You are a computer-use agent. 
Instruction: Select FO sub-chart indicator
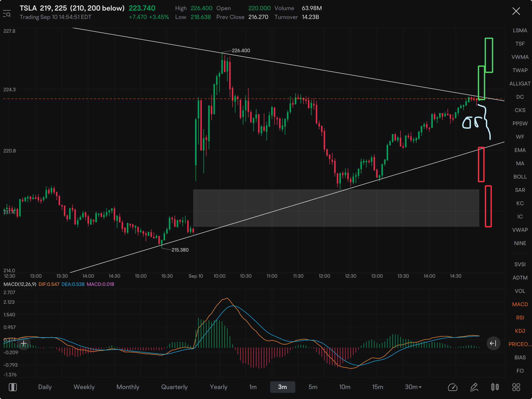pos(520,371)
